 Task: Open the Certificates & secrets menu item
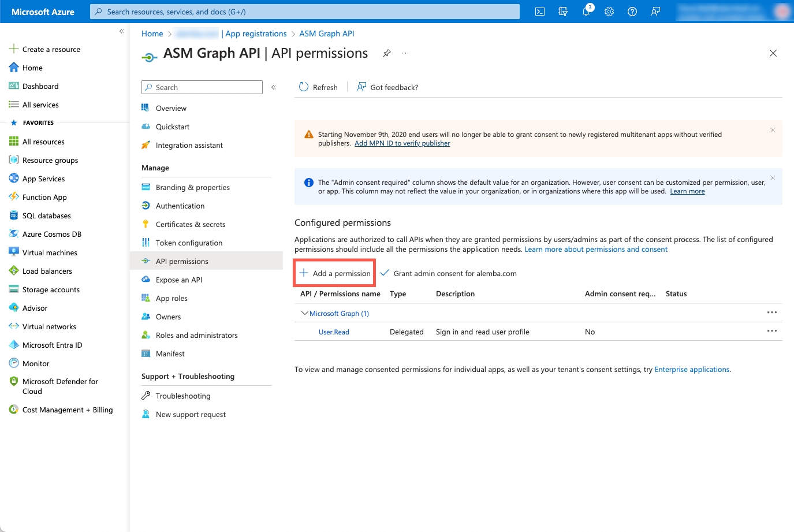pyautogui.click(x=191, y=224)
